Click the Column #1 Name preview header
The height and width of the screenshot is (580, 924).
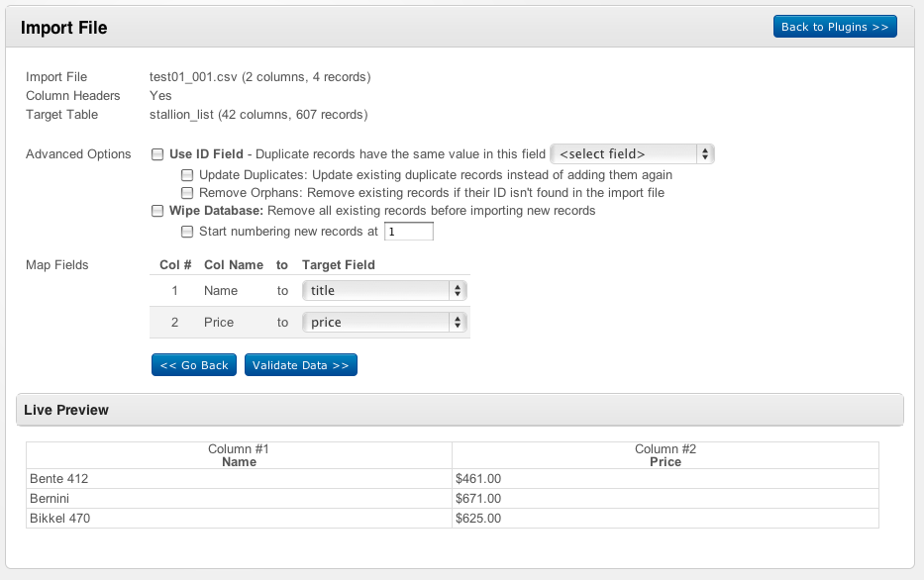coord(239,455)
